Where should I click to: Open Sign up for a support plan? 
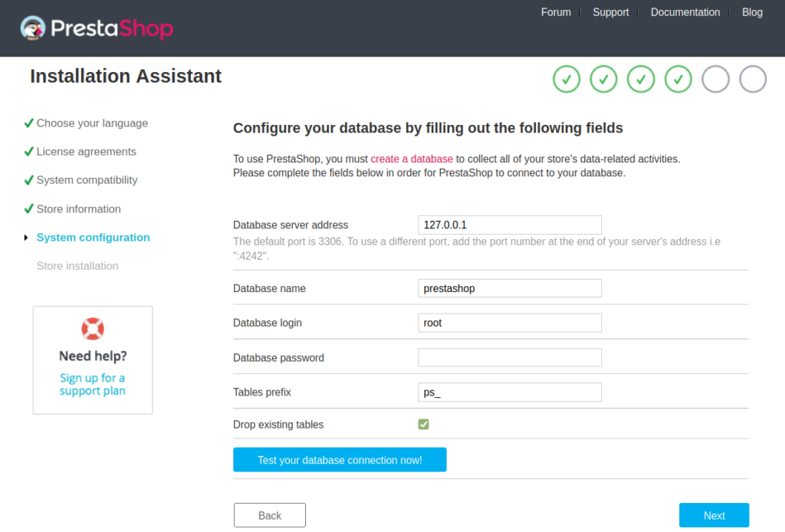pos(93,384)
